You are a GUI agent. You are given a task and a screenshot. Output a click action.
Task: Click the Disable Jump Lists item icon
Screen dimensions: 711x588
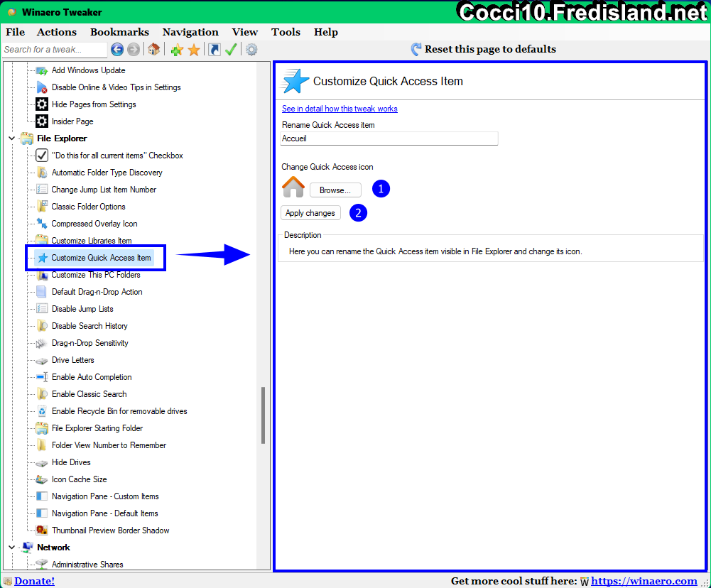[42, 309]
